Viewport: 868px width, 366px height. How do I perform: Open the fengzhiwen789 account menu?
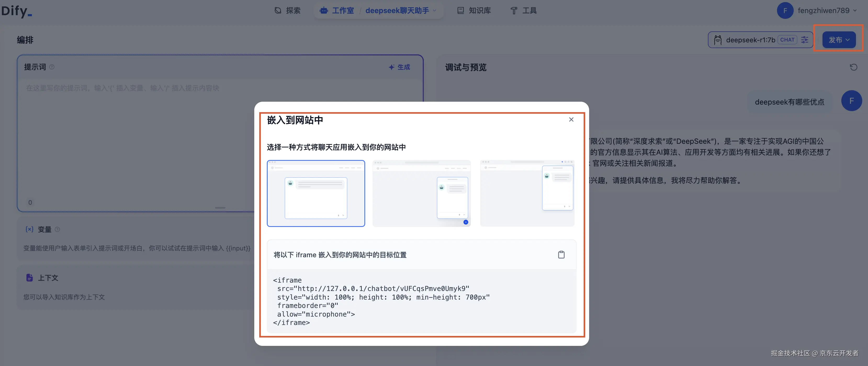823,10
